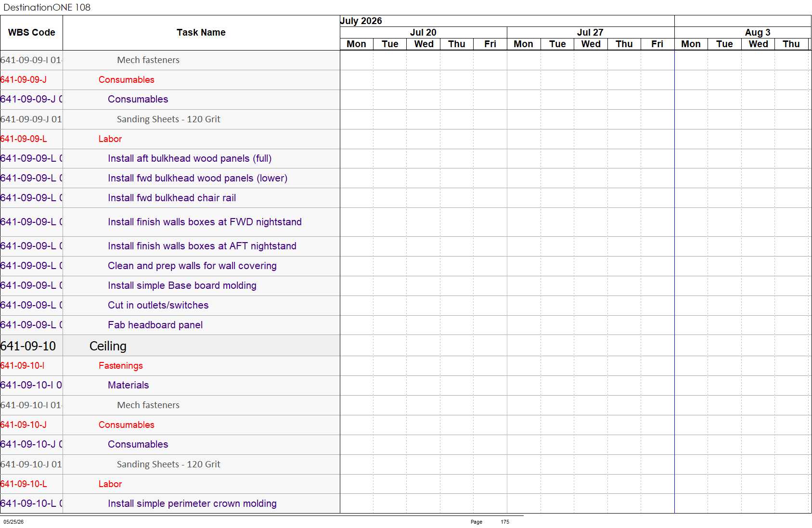Click the WBS Code column header
812x528 pixels.
click(31, 33)
